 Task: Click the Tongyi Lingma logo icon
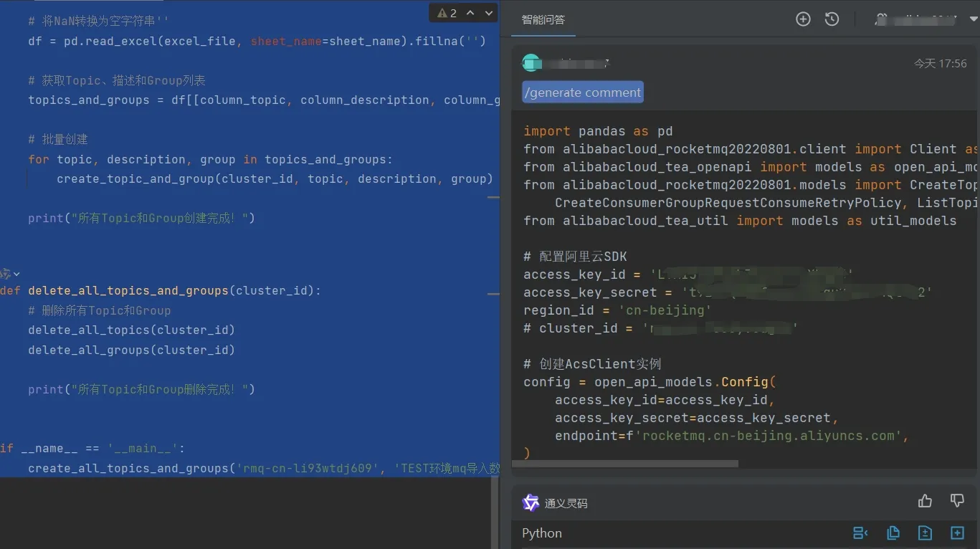531,503
